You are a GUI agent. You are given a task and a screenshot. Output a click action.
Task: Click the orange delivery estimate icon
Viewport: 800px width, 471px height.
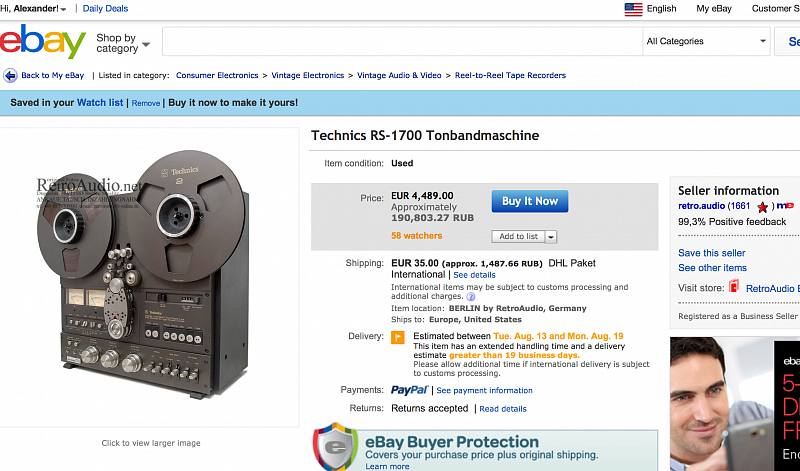tap(397, 337)
